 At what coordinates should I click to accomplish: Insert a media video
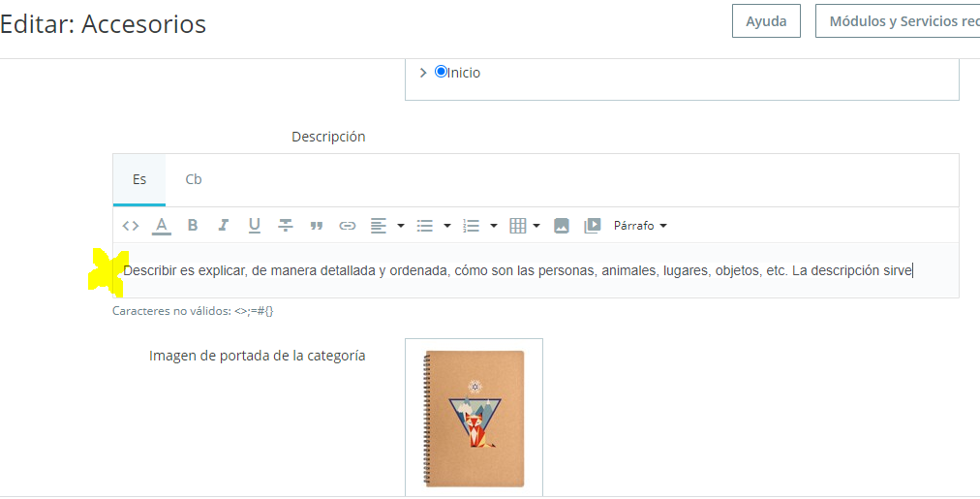click(x=592, y=226)
